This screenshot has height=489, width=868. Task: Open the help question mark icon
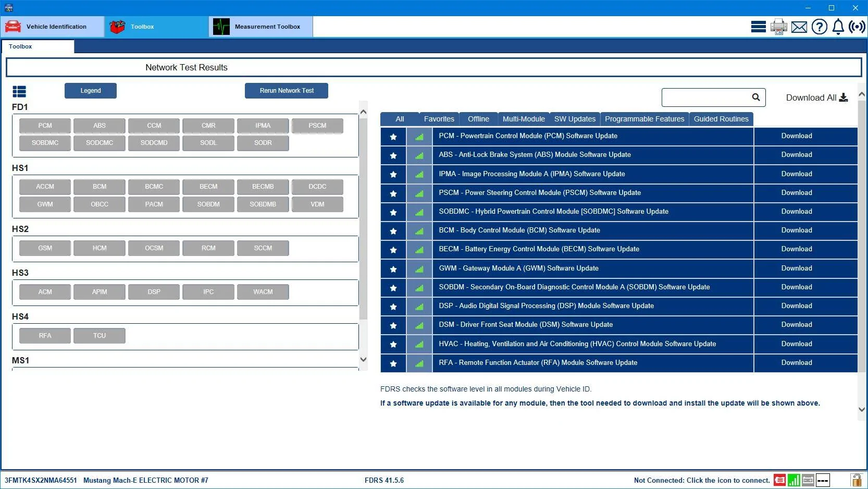click(820, 27)
